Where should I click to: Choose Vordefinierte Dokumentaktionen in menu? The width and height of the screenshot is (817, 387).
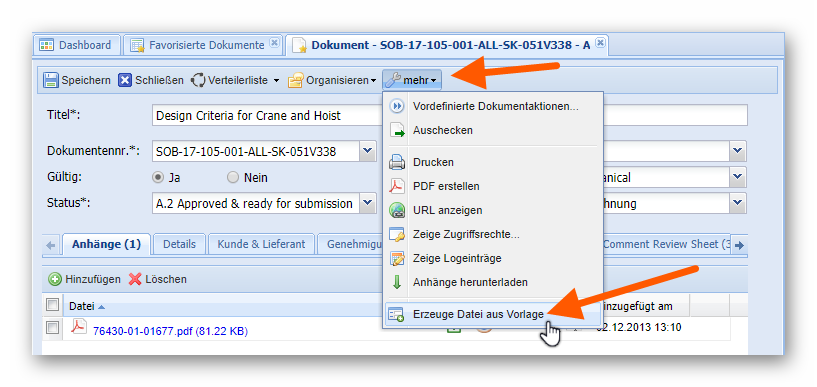pyautogui.click(x=493, y=106)
